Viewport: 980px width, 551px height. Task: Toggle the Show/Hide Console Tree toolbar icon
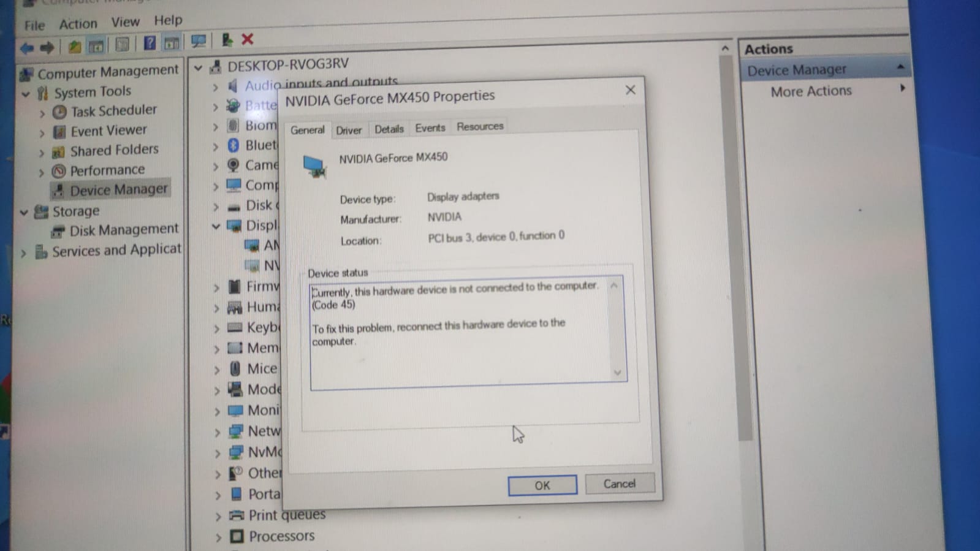[96, 46]
